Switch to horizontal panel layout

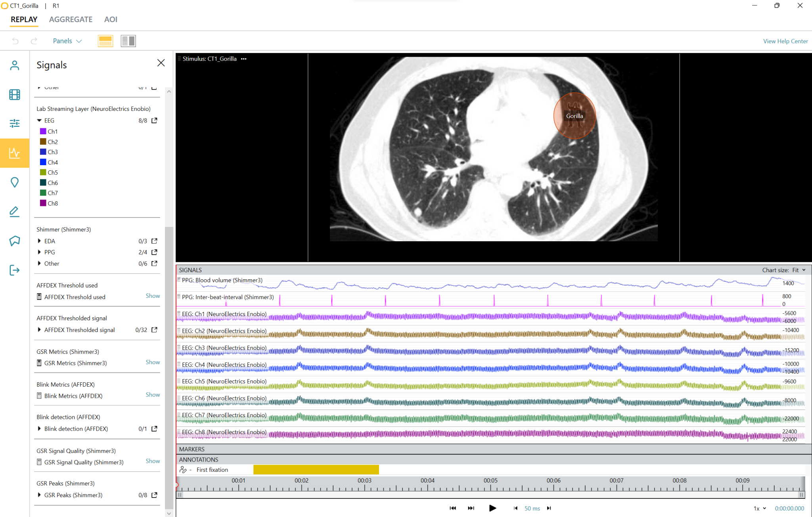coord(105,40)
